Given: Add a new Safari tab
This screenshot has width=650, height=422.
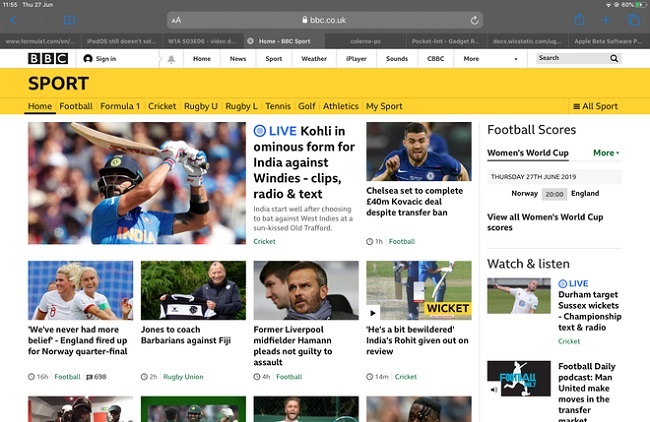Looking at the screenshot, I should 606,20.
